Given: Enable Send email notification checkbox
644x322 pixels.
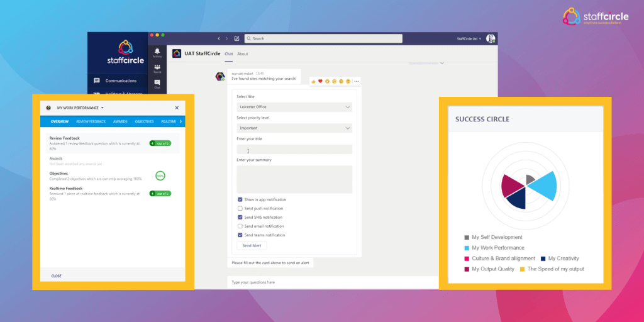Looking at the screenshot, I should (240, 226).
